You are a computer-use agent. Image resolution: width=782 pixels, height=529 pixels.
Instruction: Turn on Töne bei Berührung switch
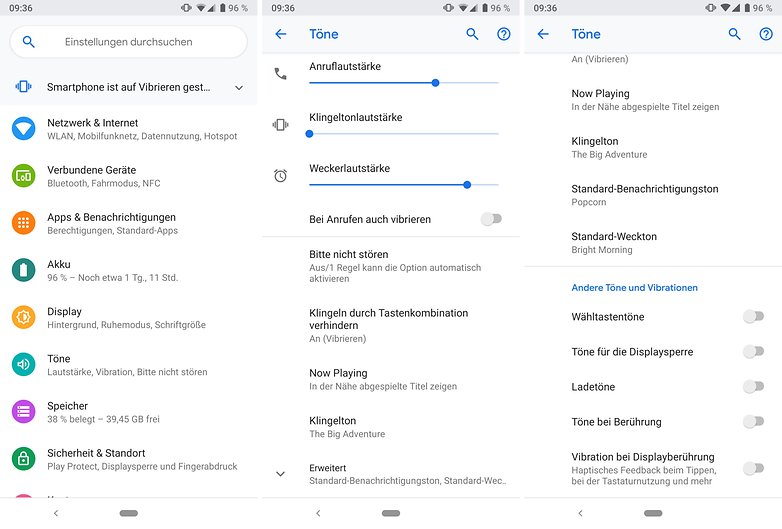(754, 422)
